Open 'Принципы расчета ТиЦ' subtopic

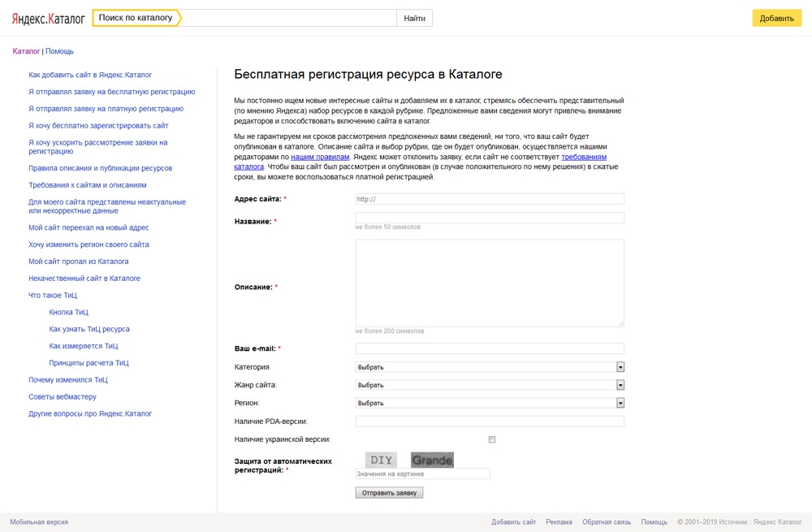coord(89,362)
